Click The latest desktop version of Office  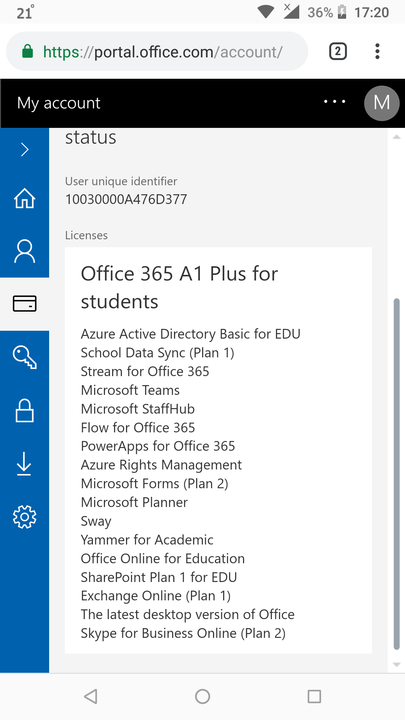(x=188, y=614)
